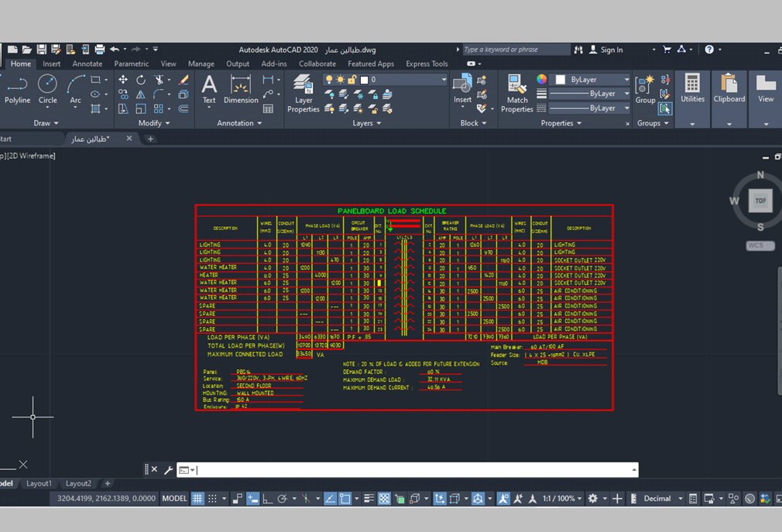Image resolution: width=782 pixels, height=532 pixels.
Task: Open the Layer Properties manager
Action: (x=304, y=94)
